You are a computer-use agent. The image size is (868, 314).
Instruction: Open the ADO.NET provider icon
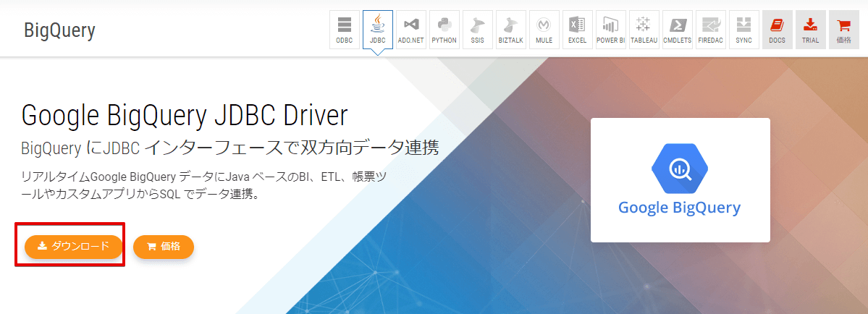point(410,30)
